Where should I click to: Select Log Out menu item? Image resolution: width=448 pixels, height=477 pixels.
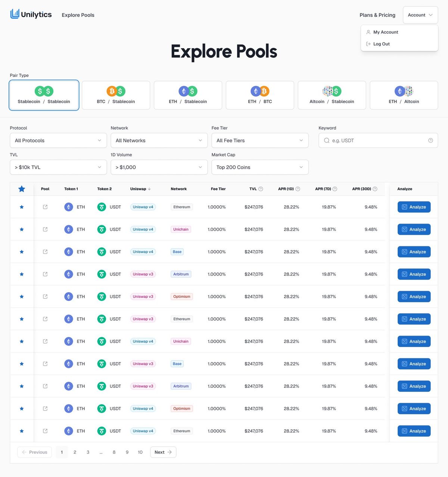click(x=399, y=44)
